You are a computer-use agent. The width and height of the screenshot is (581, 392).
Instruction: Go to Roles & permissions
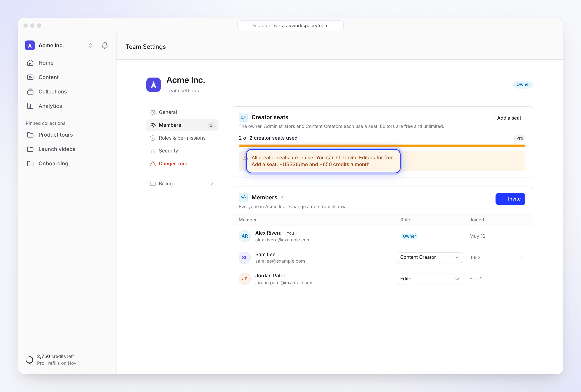point(182,138)
